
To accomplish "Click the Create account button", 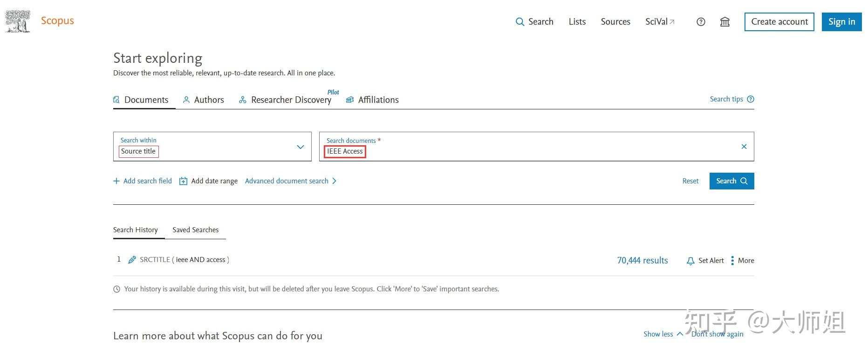I will pyautogui.click(x=779, y=22).
